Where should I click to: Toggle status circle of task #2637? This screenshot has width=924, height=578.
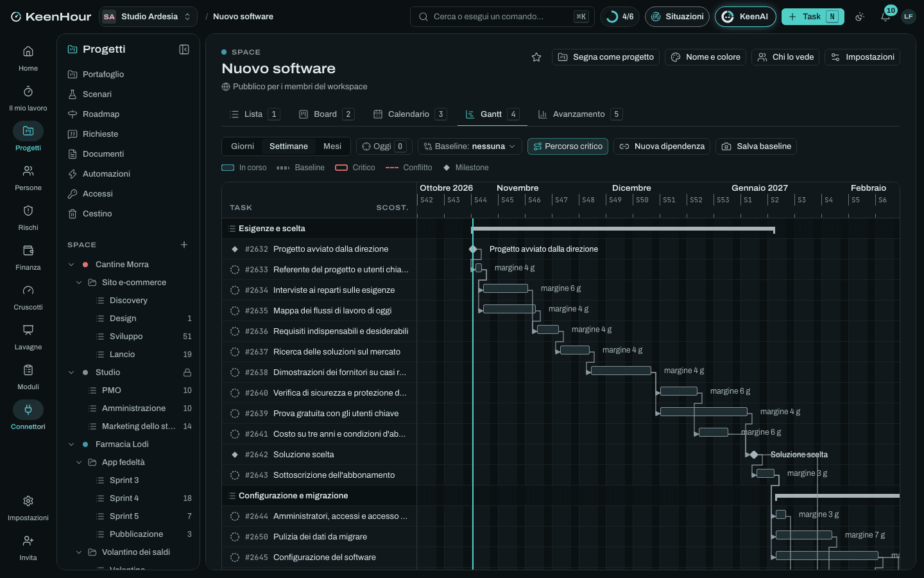[x=235, y=352]
